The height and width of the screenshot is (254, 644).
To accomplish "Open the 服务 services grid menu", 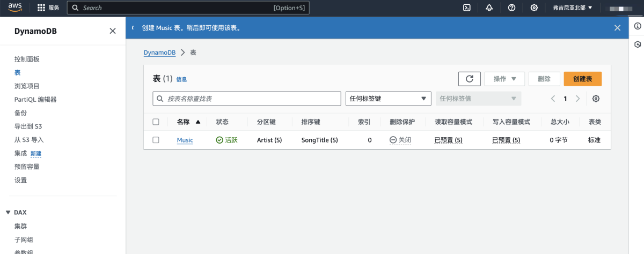I will (x=48, y=8).
